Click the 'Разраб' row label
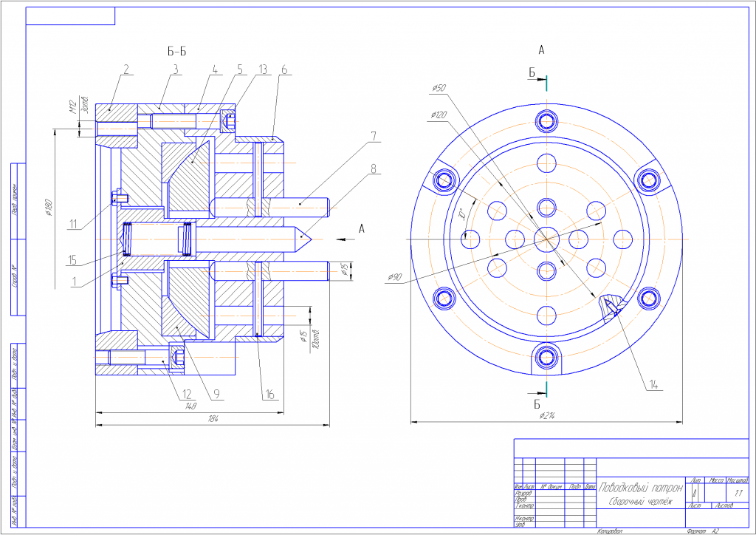The width and height of the screenshot is (756, 535). pos(523,493)
